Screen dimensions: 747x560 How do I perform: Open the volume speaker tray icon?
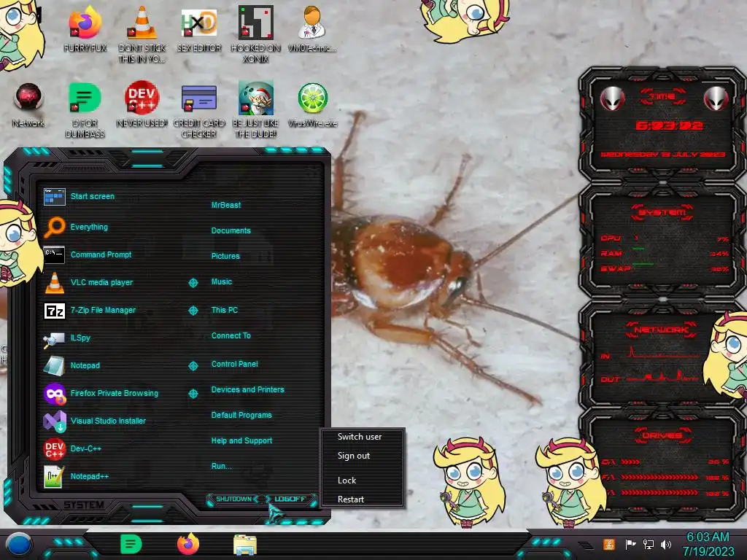point(666,544)
